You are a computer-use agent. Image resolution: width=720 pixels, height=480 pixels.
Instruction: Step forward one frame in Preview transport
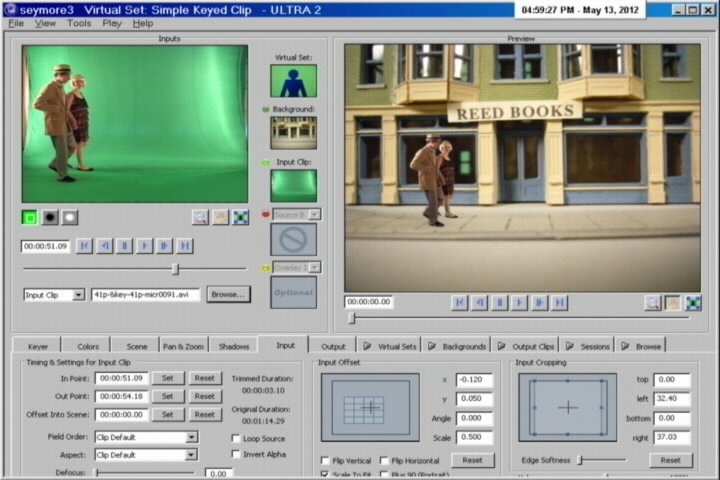tap(540, 302)
